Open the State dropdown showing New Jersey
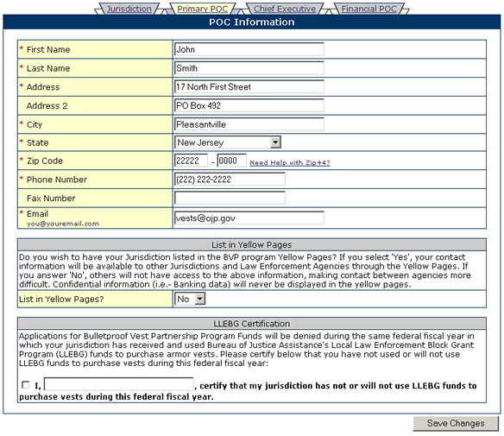The height and width of the screenshot is (436, 504). click(x=228, y=142)
